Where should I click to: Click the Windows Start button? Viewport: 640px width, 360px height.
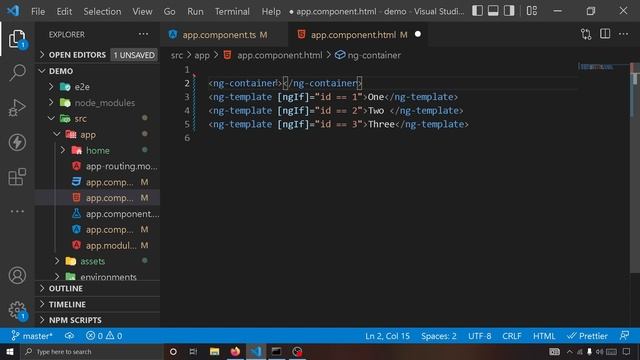click(9, 351)
